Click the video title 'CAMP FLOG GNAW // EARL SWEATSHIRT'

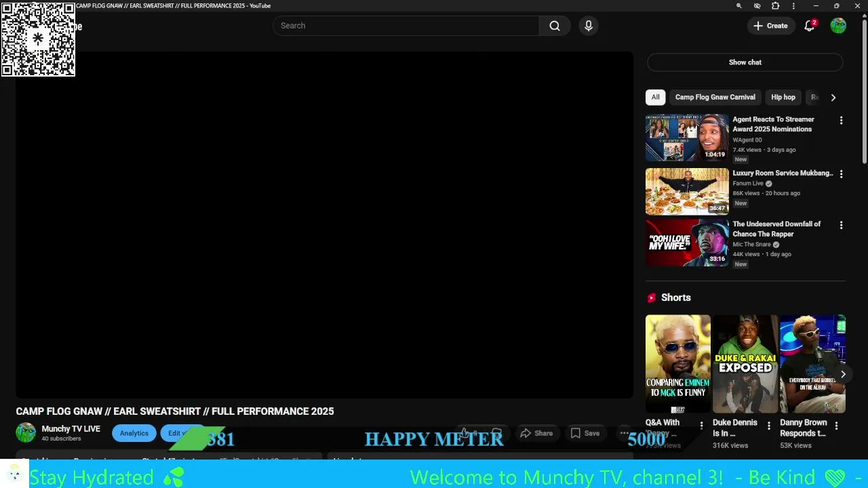[x=175, y=411]
